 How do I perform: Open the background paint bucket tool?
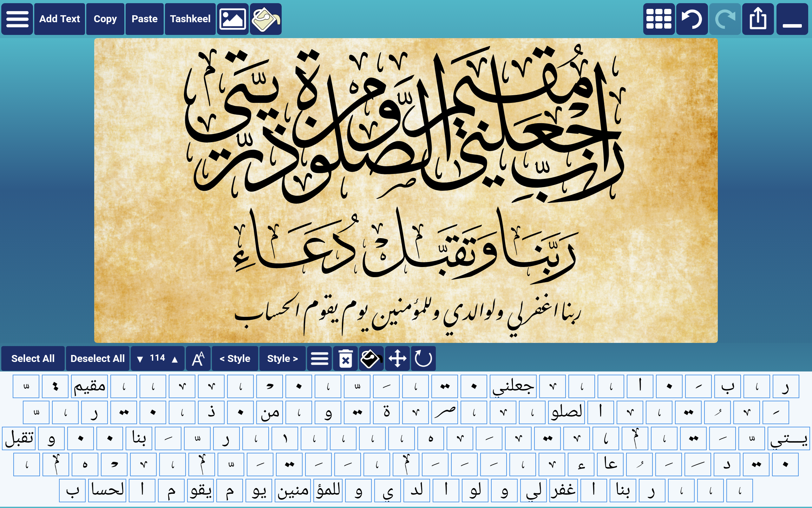(x=266, y=19)
